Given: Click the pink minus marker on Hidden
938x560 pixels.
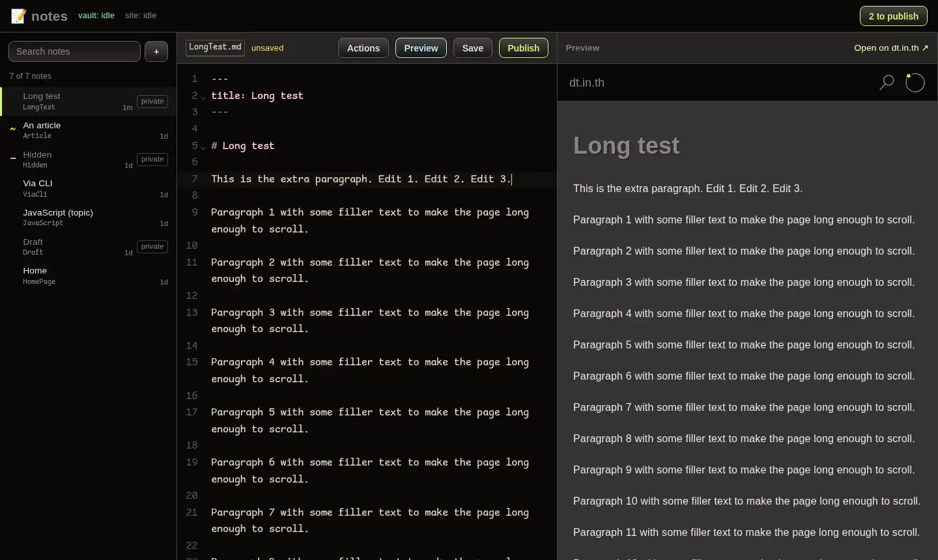Looking at the screenshot, I should (x=12, y=158).
